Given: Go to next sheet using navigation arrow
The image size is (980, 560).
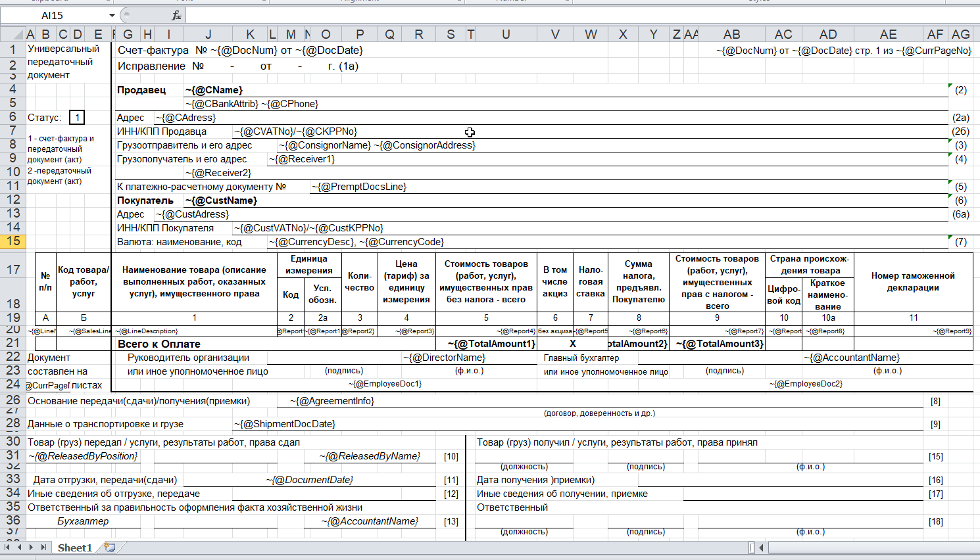Looking at the screenshot, I should (x=31, y=547).
